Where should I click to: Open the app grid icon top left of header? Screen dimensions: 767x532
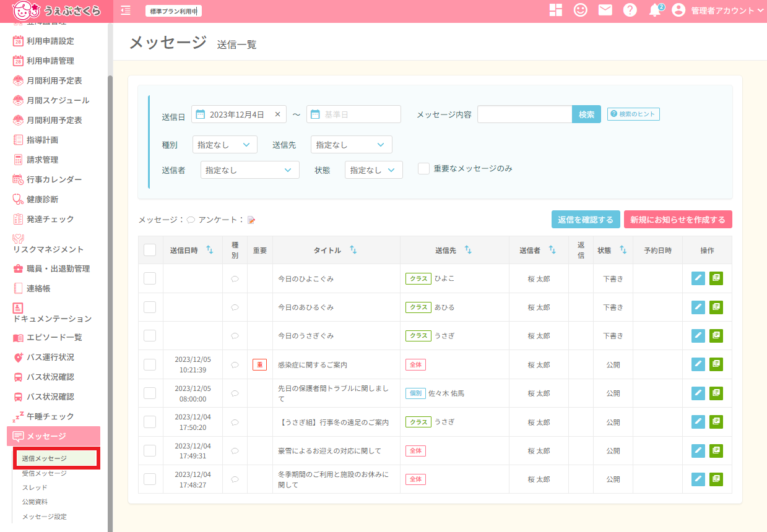(x=555, y=10)
